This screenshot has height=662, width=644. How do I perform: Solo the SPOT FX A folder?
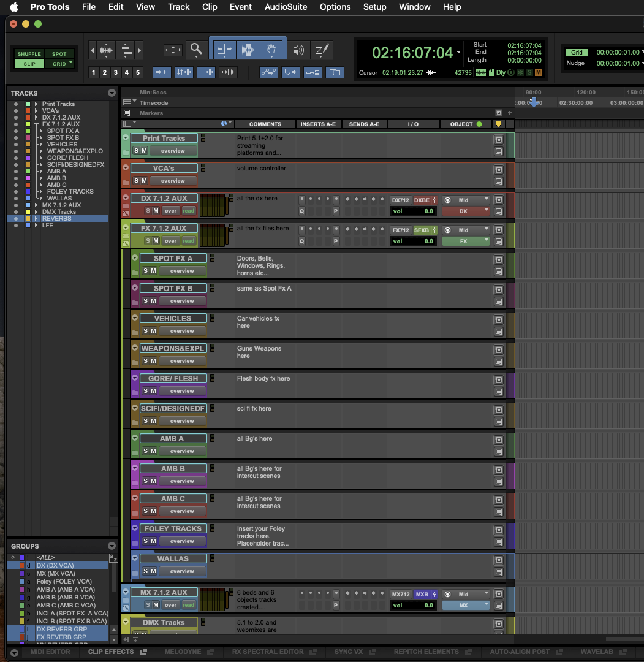pyautogui.click(x=146, y=270)
